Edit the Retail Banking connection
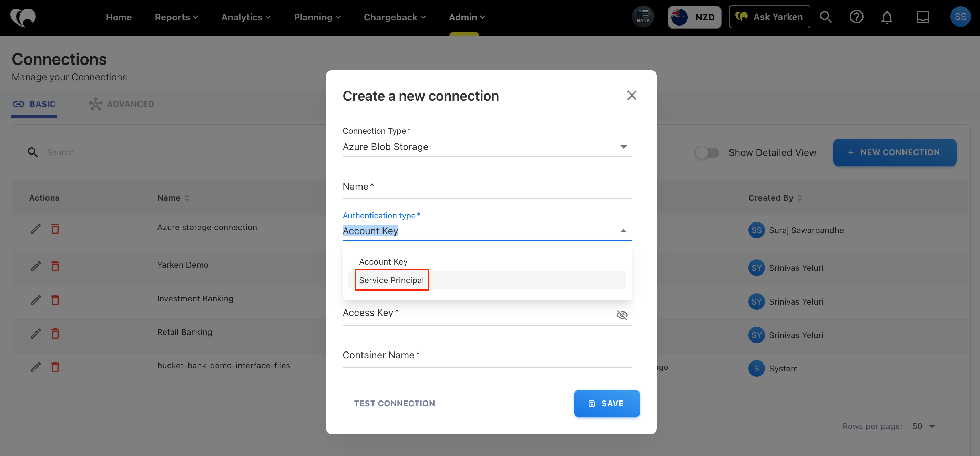Viewport: 980px width, 456px height. (x=35, y=334)
